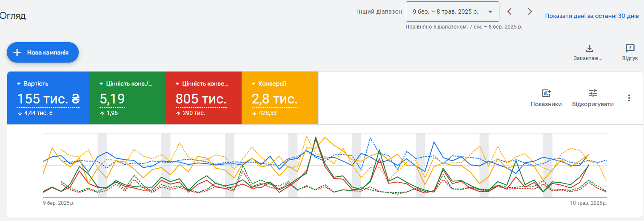Click Показати дані за останні 30 днів
Viewport: 644px width, 221px height.
tap(592, 16)
